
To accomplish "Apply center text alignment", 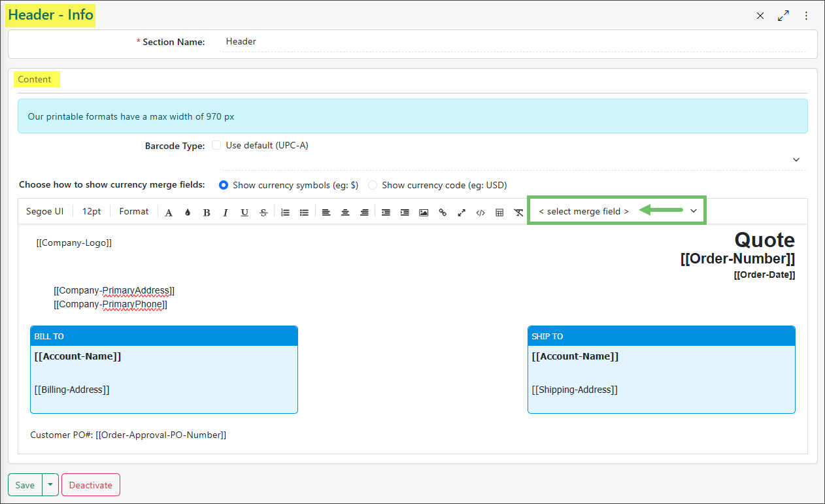I will (345, 212).
